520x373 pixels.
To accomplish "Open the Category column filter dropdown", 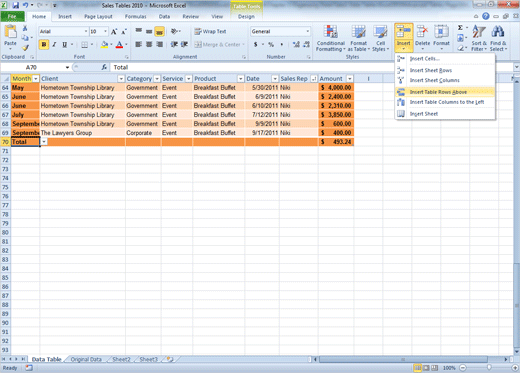I will click(x=157, y=79).
